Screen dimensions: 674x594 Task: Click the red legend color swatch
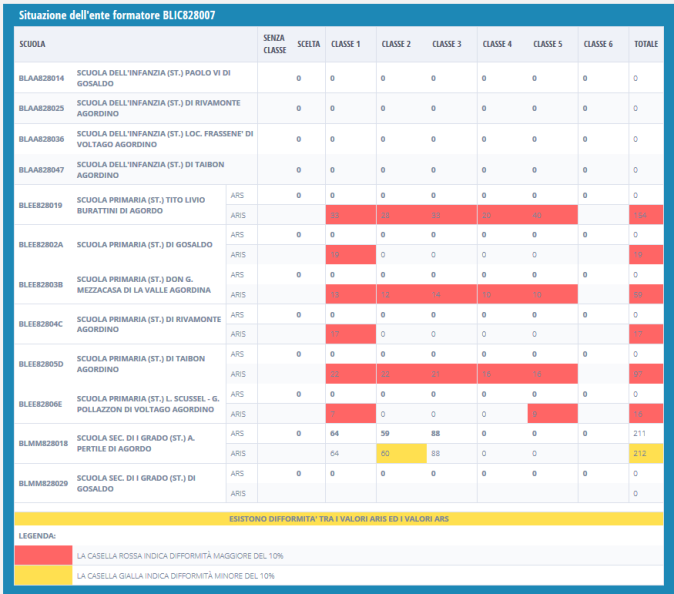click(43, 554)
